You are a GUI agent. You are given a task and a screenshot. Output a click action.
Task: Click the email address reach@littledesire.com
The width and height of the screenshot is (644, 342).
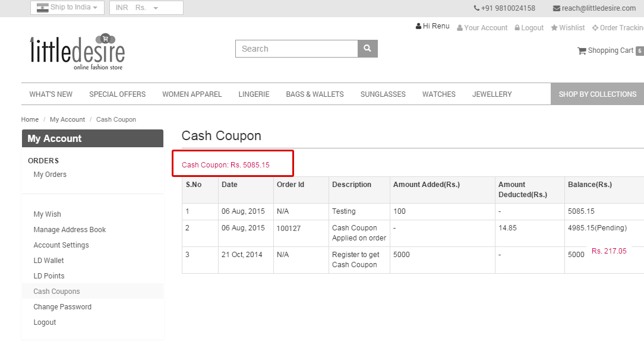coord(599,8)
